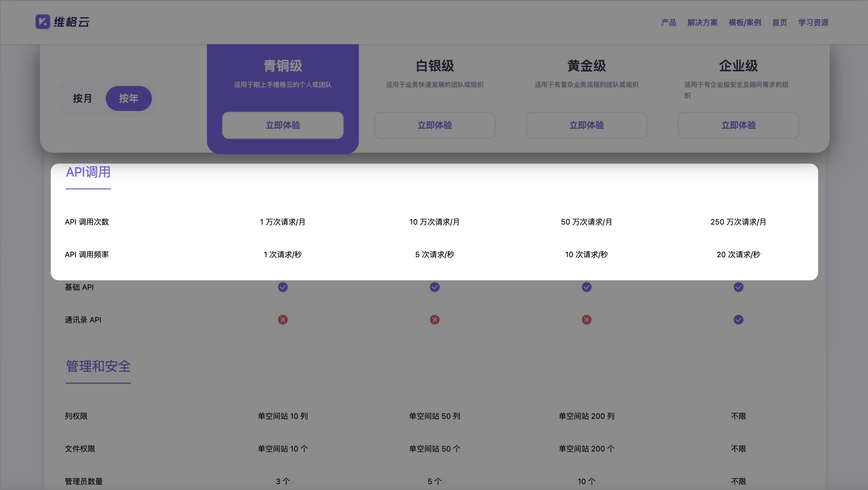Click the 白银级 基础 API checkmark icon

[x=434, y=287]
